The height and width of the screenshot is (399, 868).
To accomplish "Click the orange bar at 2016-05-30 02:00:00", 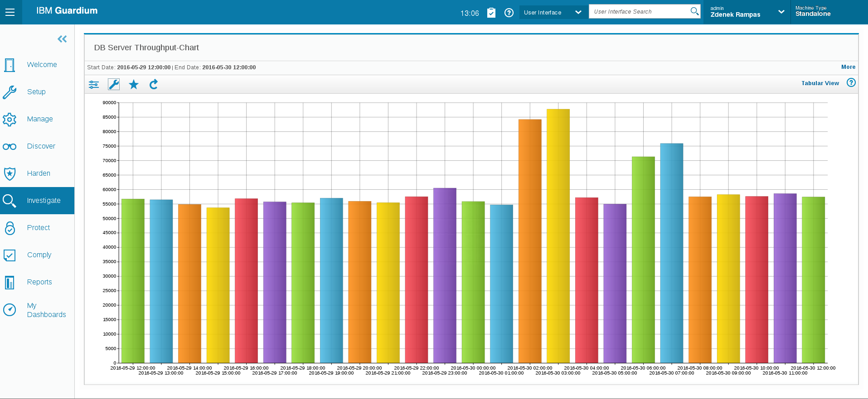I will coord(530,241).
